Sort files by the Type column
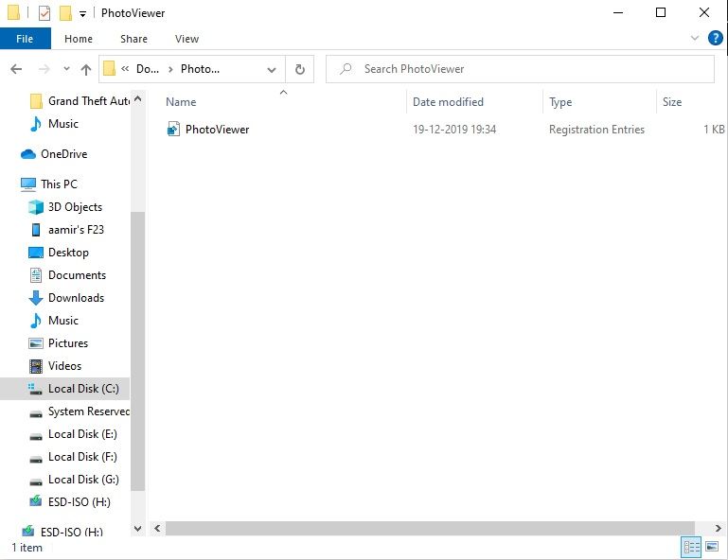728x560 pixels. (560, 102)
